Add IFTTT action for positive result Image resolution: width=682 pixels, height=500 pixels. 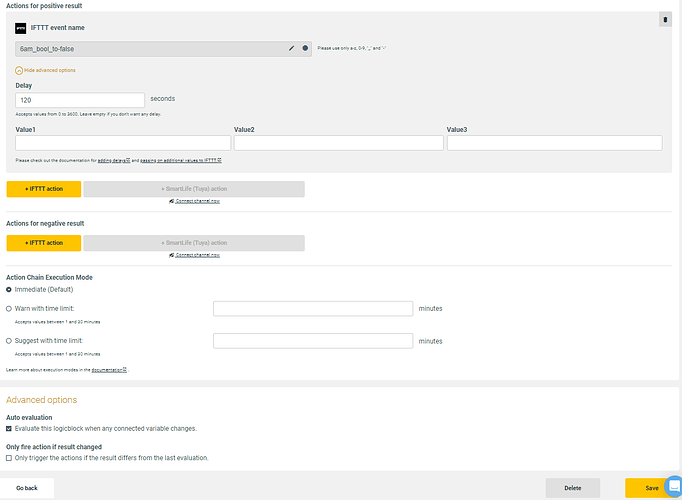(x=44, y=189)
